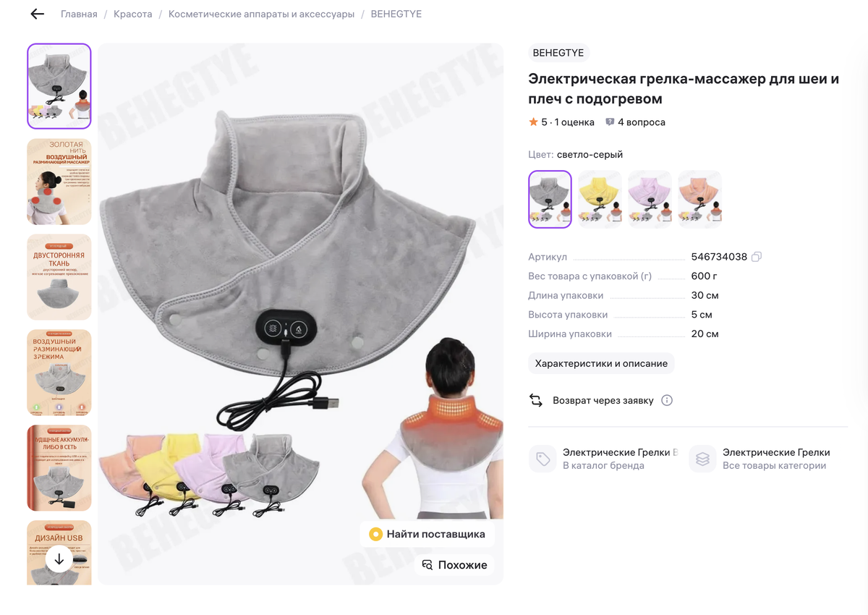Click the down arrow under thumbnails
This screenshot has width=868, height=615.
point(59,559)
